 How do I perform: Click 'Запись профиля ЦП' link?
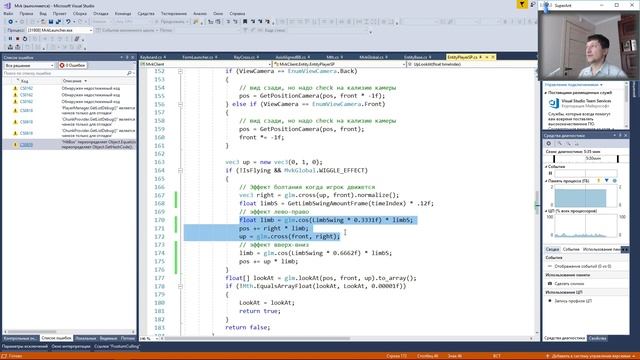[573, 301]
